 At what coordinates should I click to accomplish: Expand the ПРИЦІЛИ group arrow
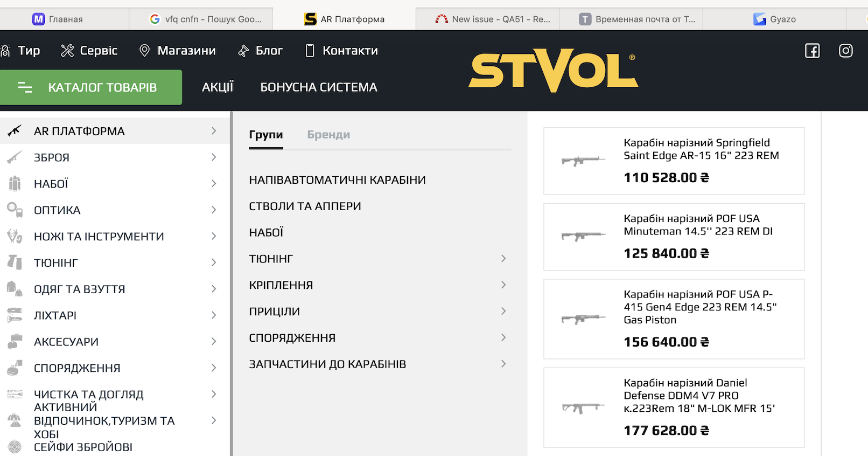(x=503, y=311)
